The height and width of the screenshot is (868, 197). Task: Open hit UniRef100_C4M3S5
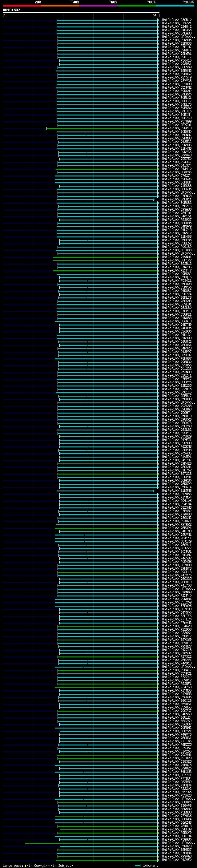[176, 30]
